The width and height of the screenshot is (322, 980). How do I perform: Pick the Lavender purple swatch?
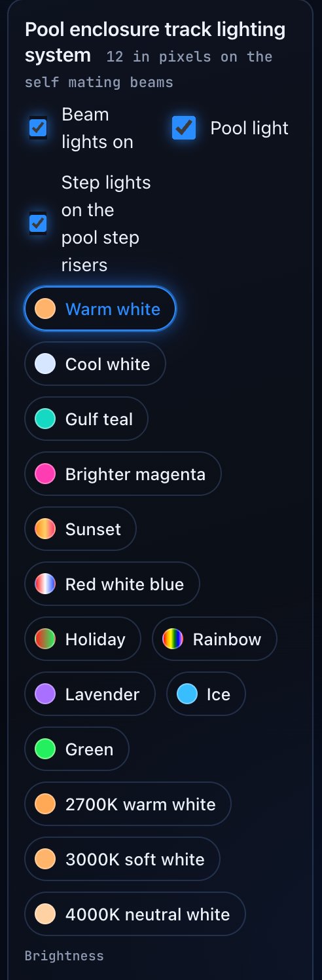[x=90, y=694]
